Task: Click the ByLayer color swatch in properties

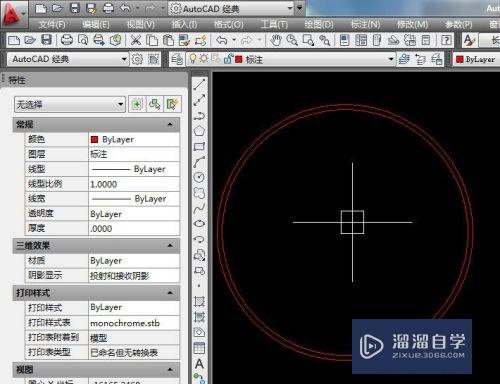Action: tap(94, 140)
